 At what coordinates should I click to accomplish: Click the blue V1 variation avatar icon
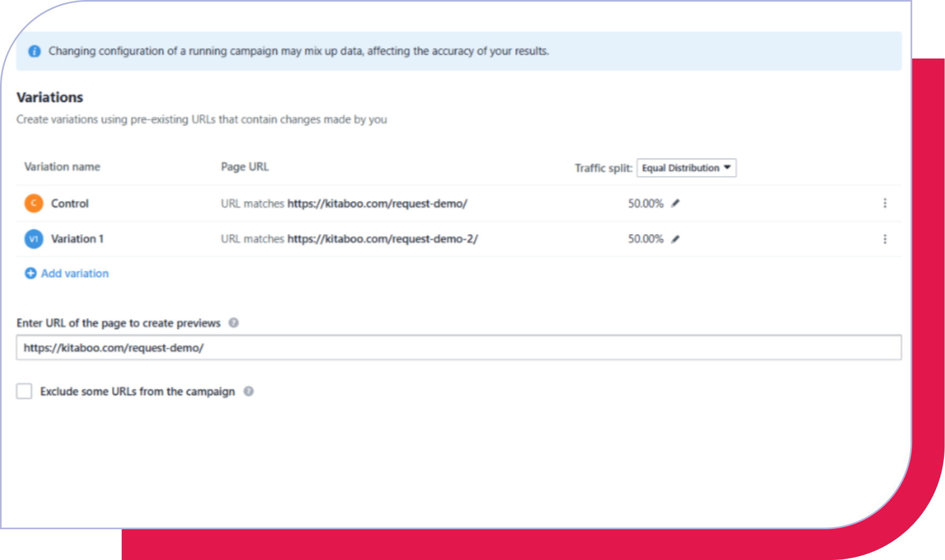coord(34,239)
